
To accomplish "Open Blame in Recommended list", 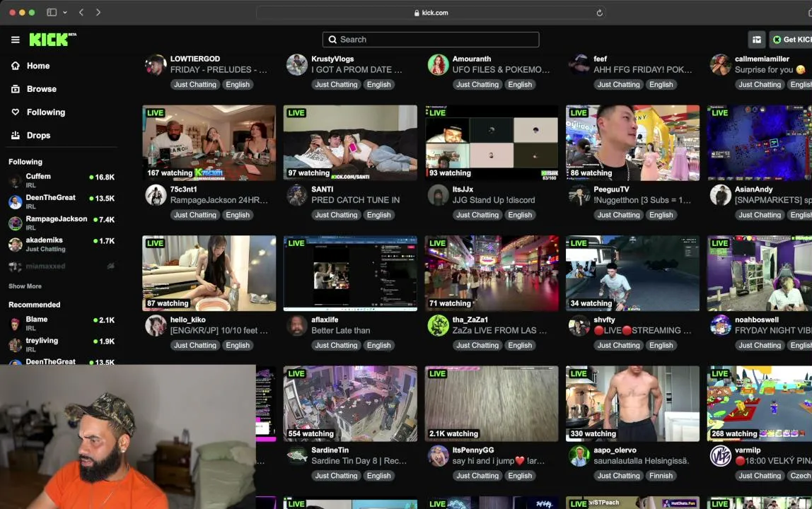I will pos(61,324).
